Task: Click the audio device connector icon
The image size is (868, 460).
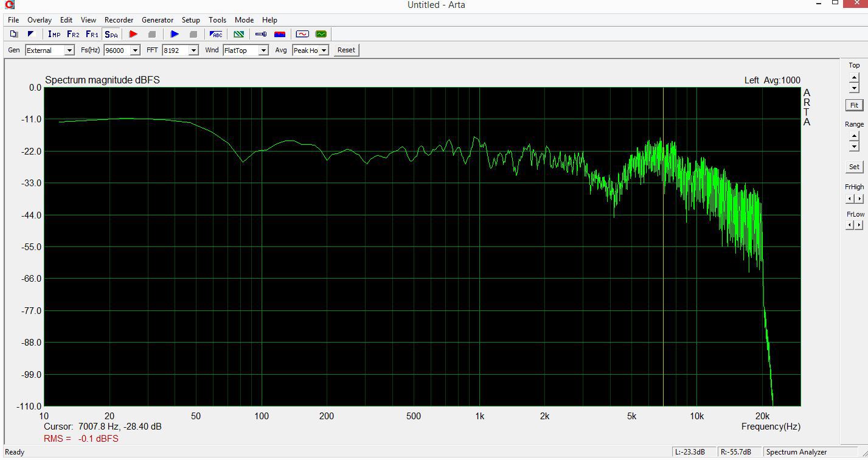Action: (x=260, y=34)
